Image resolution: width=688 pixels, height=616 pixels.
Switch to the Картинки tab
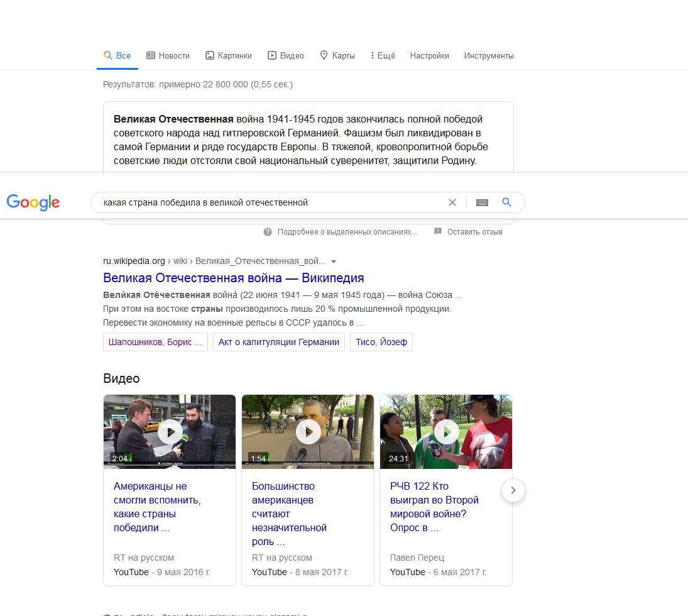(228, 55)
